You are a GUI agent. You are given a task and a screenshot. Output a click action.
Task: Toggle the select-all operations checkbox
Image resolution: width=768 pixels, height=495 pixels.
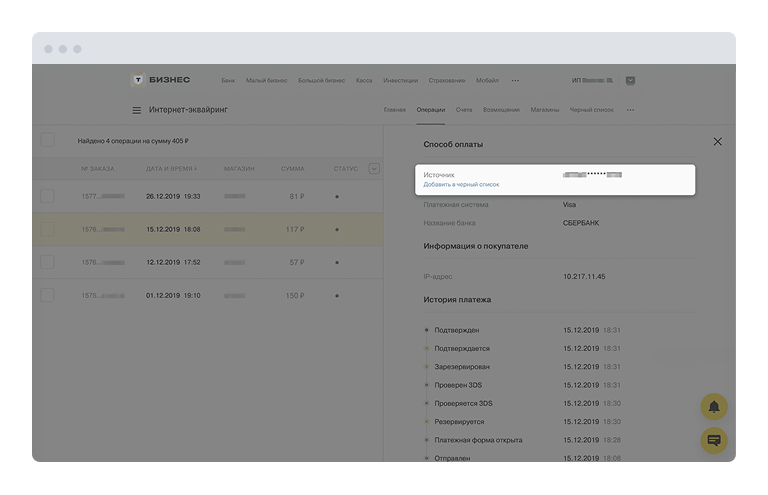coord(48,141)
